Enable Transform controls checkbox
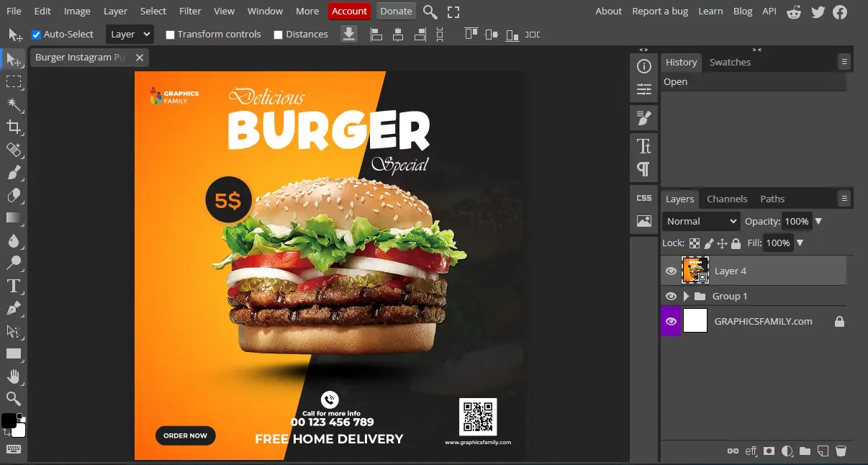The width and height of the screenshot is (868, 465). click(170, 35)
